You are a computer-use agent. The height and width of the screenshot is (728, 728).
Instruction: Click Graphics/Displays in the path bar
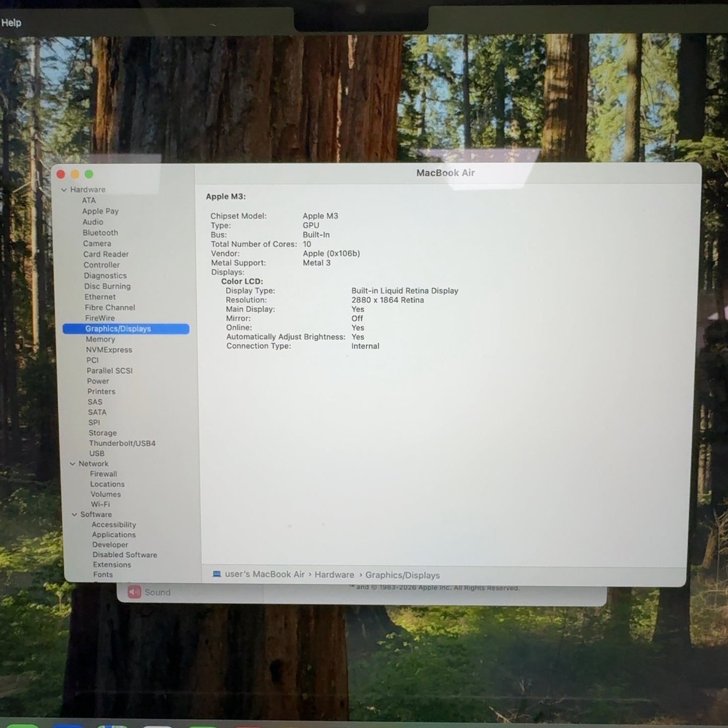click(x=403, y=575)
